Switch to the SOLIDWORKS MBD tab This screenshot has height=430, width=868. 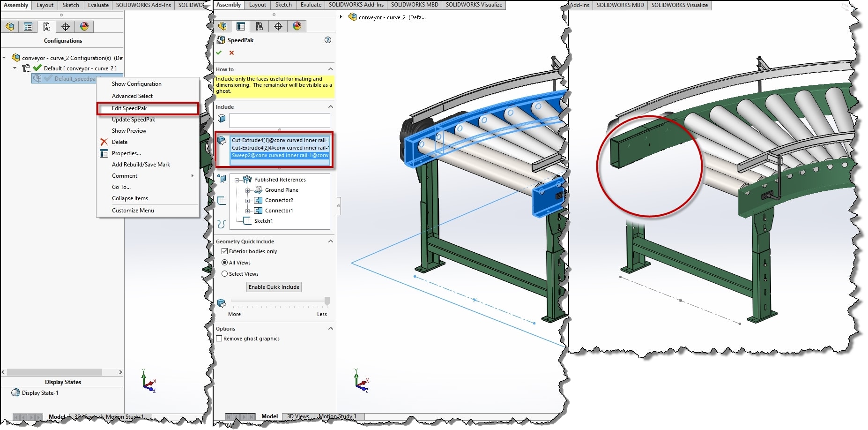coord(414,5)
